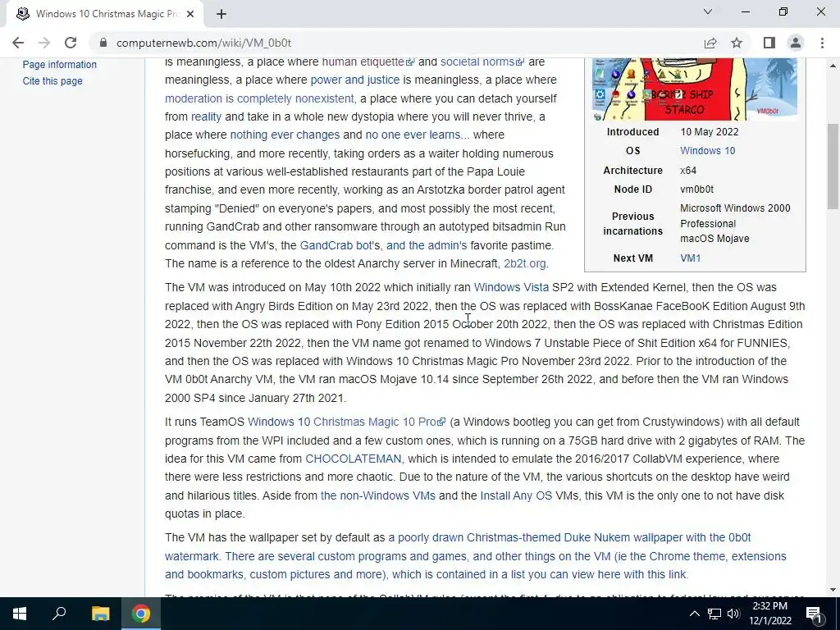Visit the 2b2t.org link
The width and height of the screenshot is (840, 630).
[525, 263]
